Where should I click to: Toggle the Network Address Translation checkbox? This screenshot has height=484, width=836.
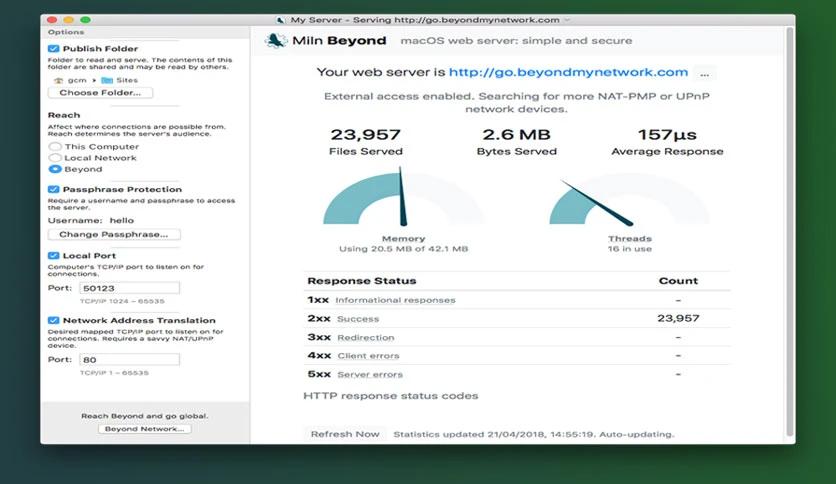point(53,320)
